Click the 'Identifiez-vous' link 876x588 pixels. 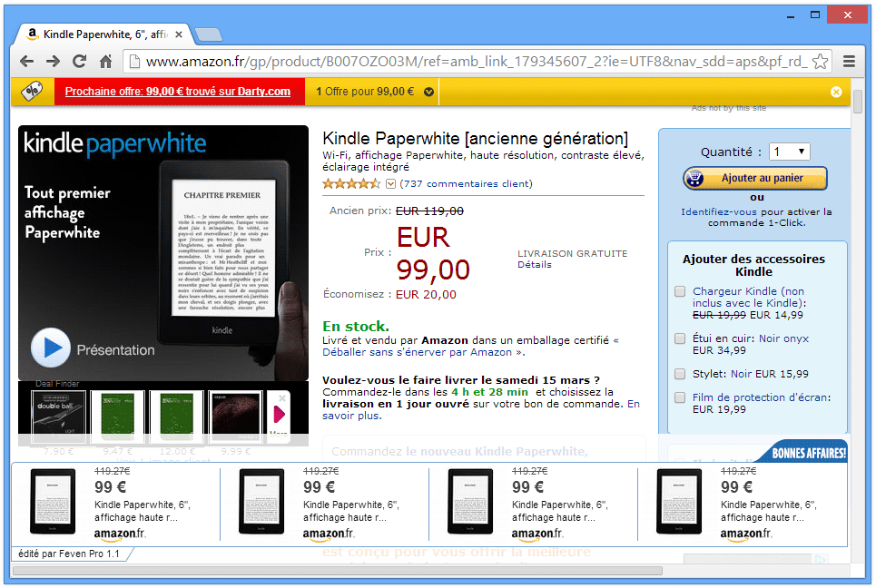point(718,212)
